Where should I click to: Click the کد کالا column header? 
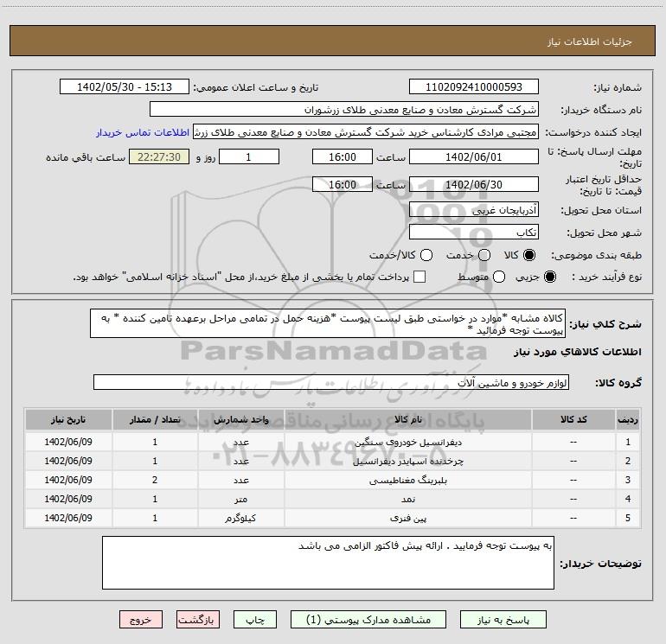tap(573, 419)
